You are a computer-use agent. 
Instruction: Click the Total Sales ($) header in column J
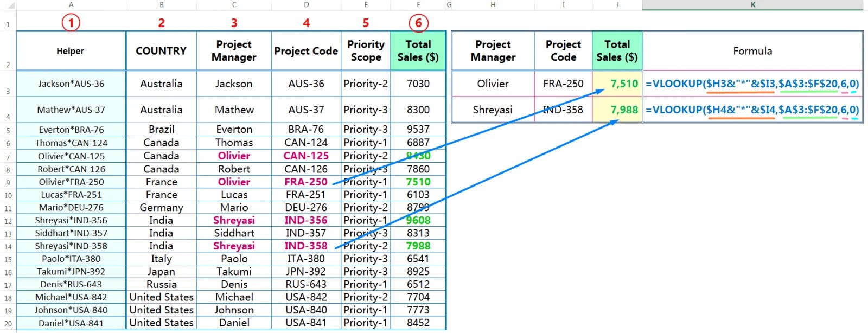[617, 51]
